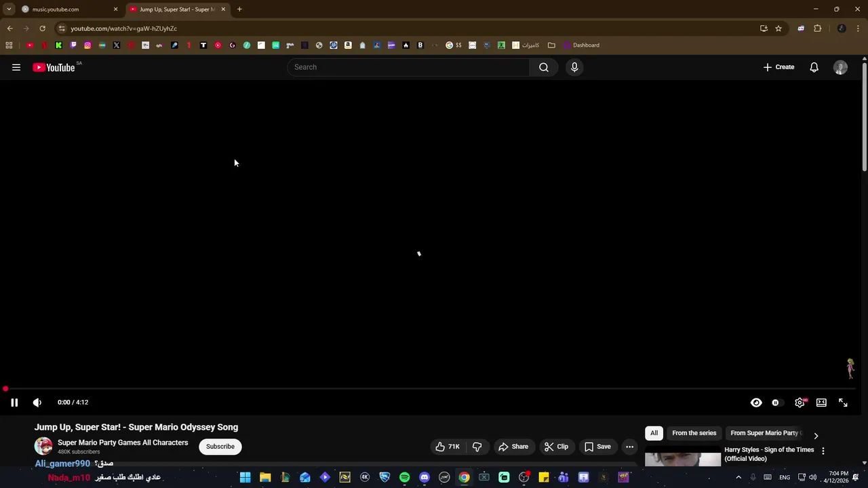The height and width of the screenshot is (488, 868).
Task: Open the كاميرات bookmark folder
Action: point(526,45)
